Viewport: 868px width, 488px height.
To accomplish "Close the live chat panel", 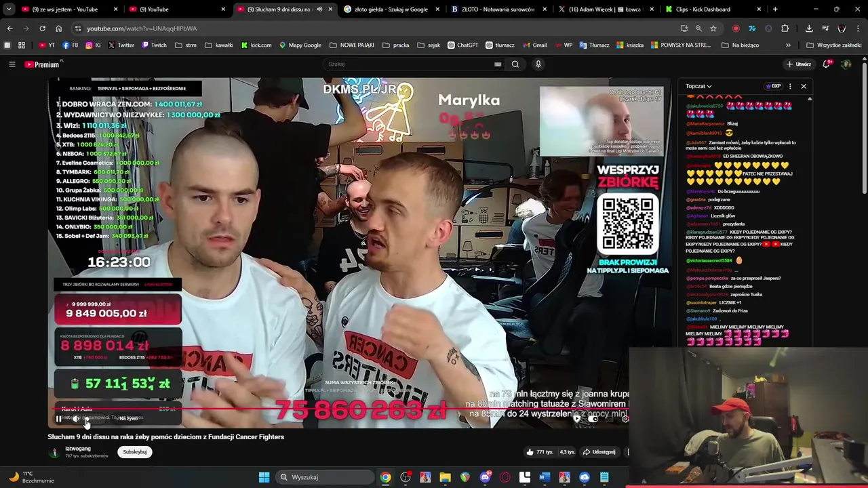I will (x=804, y=86).
